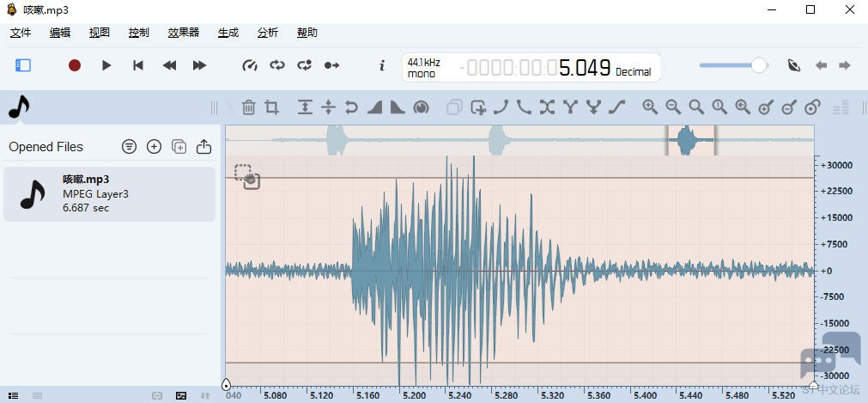This screenshot has height=403, width=868.
Task: Toggle the picture view icon in bottom bar
Action: coord(181,396)
